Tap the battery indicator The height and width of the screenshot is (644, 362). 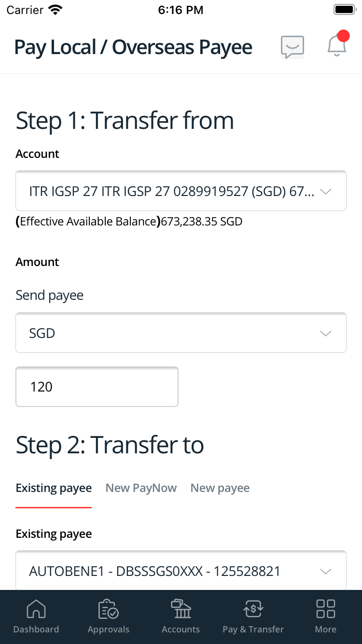344,9
